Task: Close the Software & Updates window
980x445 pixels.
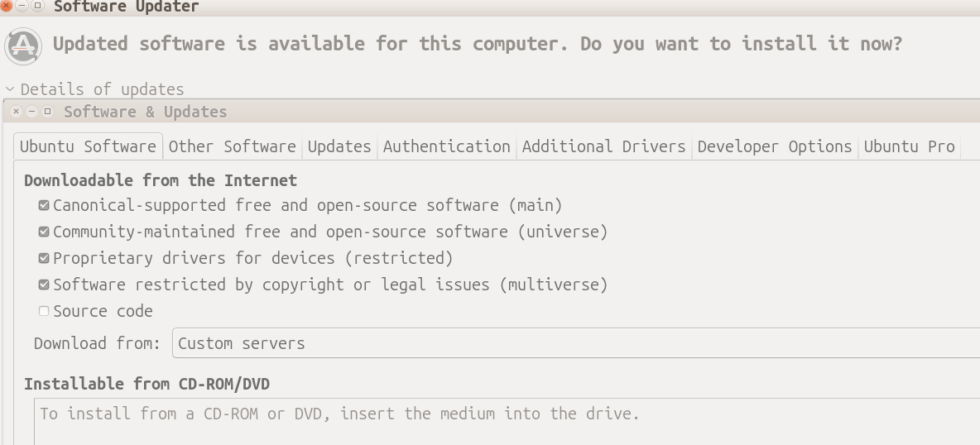Action: (17, 112)
